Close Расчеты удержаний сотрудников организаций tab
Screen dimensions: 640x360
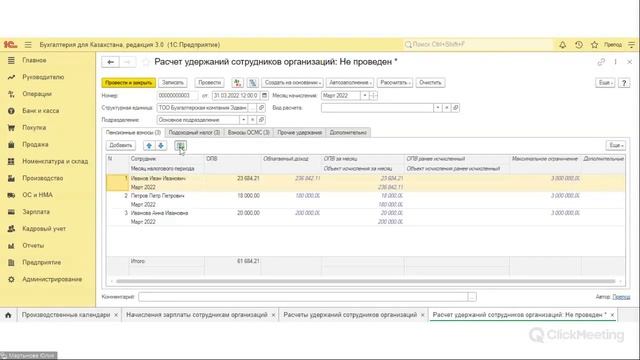tap(422, 315)
